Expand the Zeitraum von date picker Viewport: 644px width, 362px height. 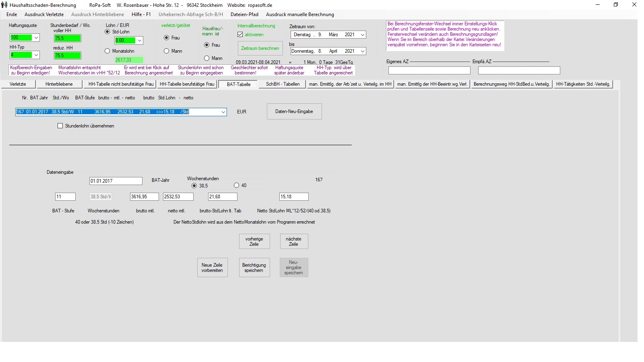tap(362, 35)
